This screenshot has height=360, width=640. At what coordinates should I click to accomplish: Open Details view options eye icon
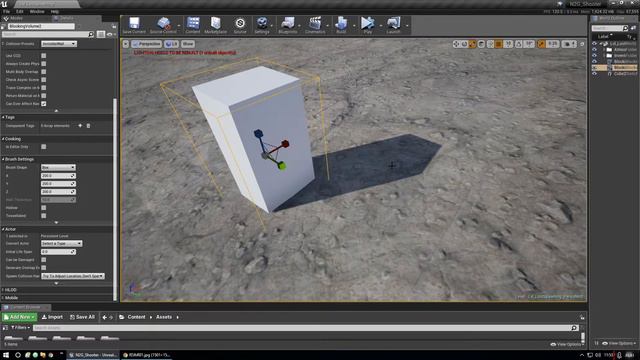coord(109,34)
